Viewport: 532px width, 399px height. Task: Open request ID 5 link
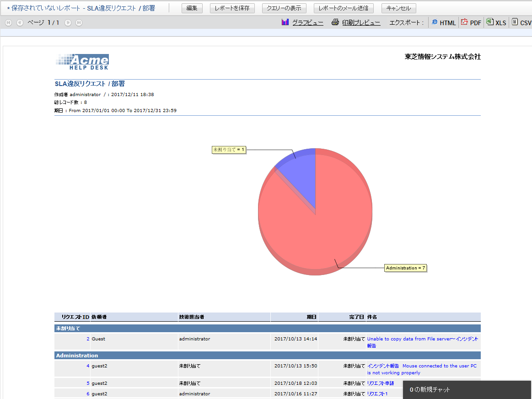point(88,383)
